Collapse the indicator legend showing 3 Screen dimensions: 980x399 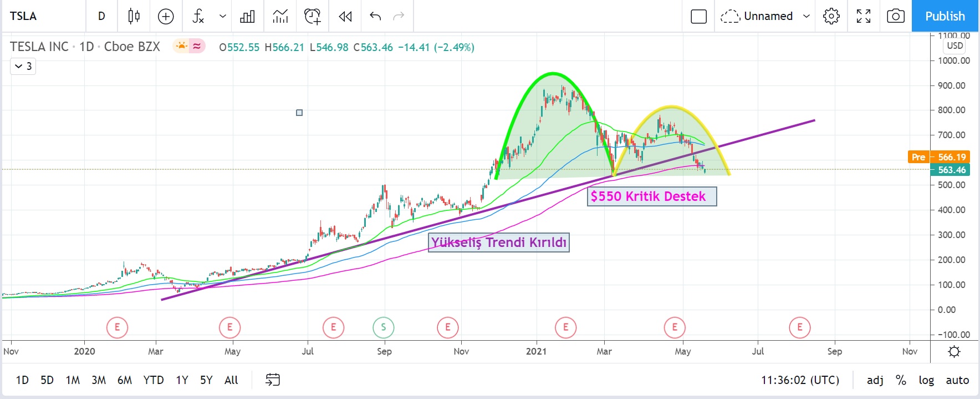(23, 66)
